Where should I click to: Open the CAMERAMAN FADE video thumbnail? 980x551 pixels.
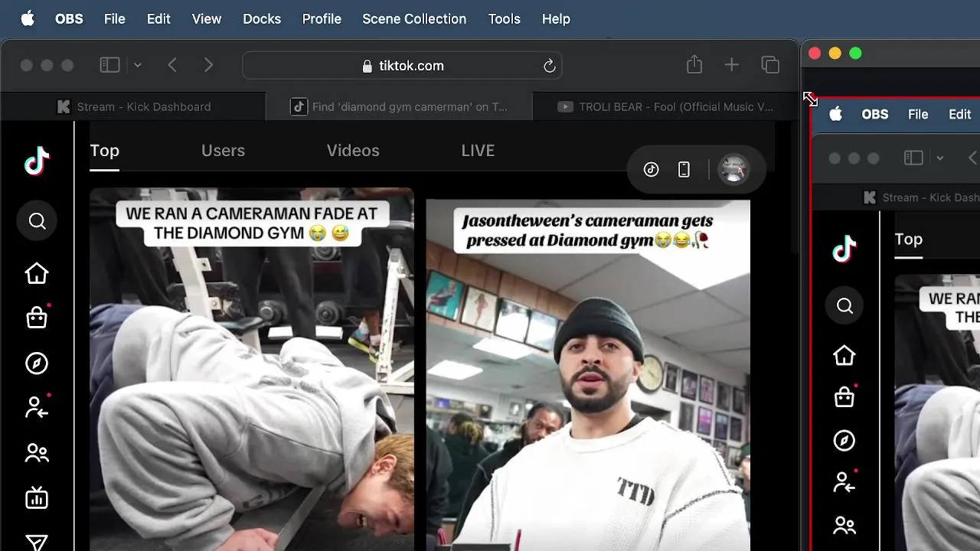pos(252,370)
